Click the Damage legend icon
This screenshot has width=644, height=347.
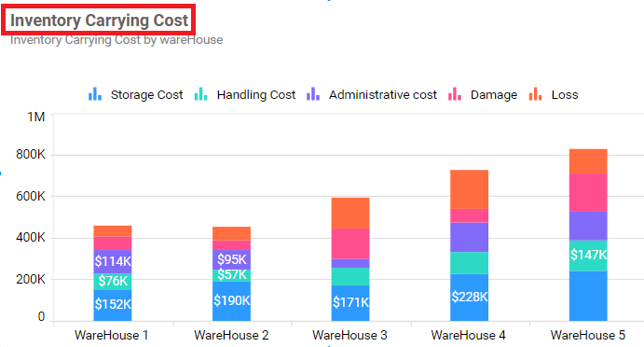click(x=455, y=94)
